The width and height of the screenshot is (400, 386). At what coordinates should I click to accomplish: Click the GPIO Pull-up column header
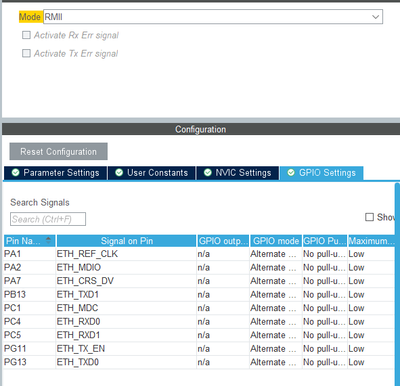(325, 241)
